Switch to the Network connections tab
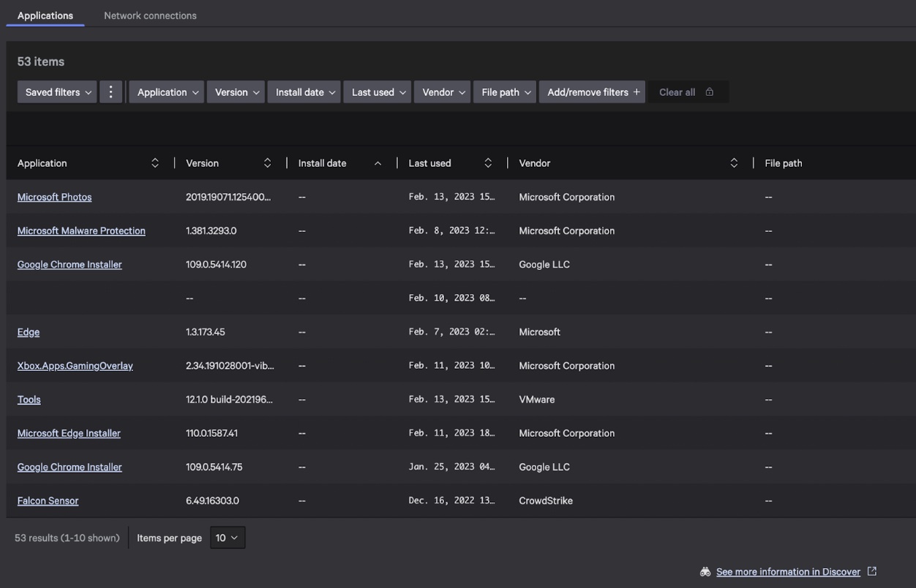This screenshot has height=588, width=916. 150,15
